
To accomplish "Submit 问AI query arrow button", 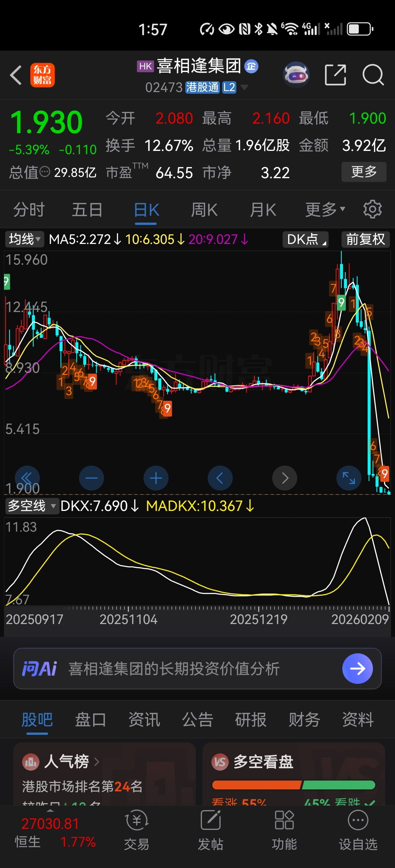I will [x=357, y=668].
